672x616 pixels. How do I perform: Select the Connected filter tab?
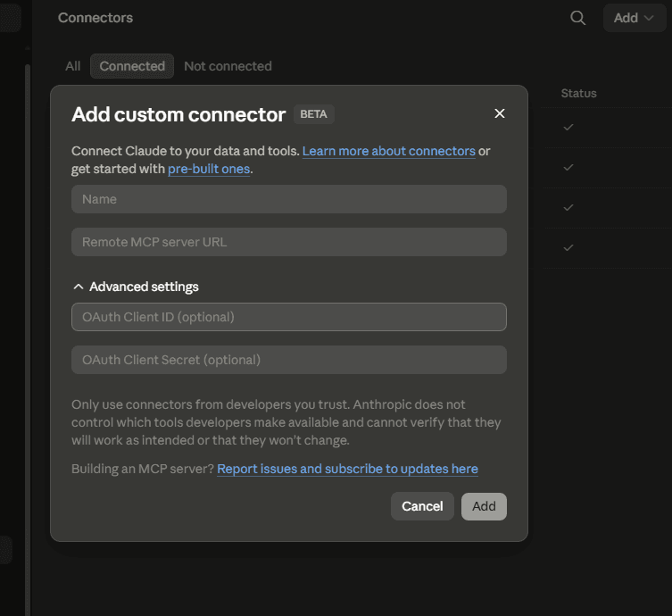click(x=132, y=66)
